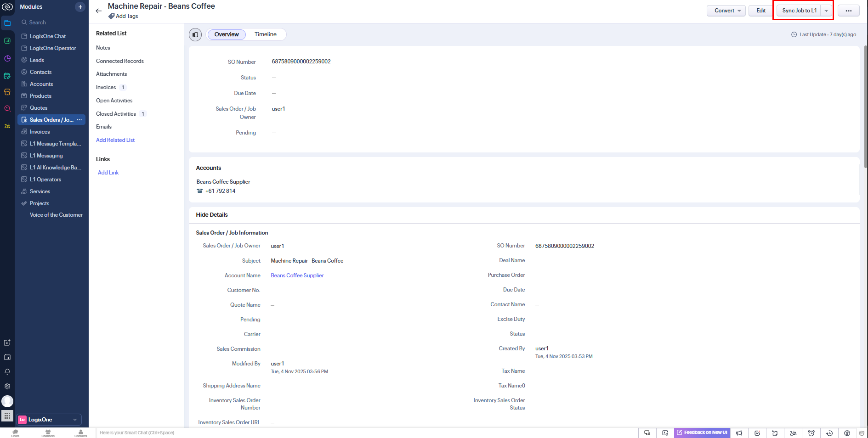Open the Invoices module in sidebar
This screenshot has width=868, height=438.
click(x=40, y=132)
